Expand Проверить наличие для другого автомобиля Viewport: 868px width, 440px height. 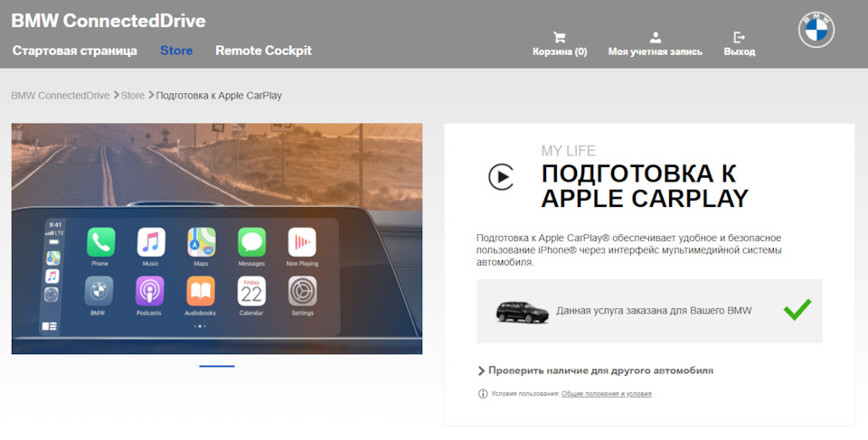coord(596,370)
